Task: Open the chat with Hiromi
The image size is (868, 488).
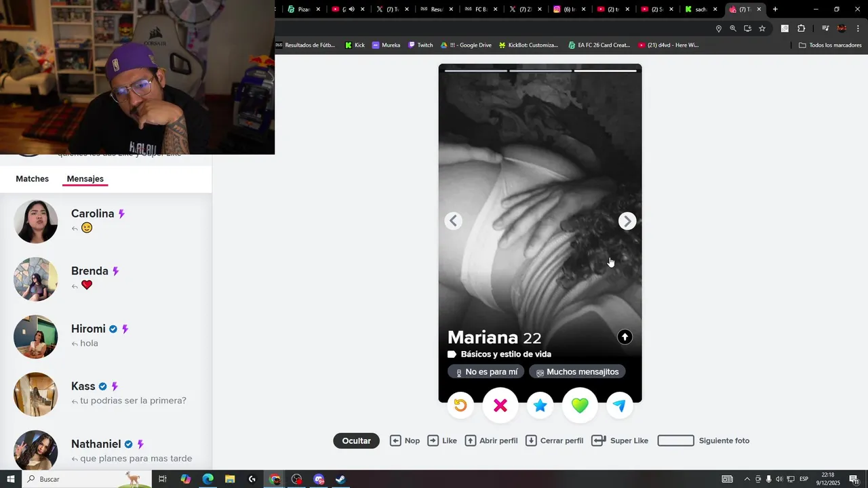Action: click(x=106, y=337)
